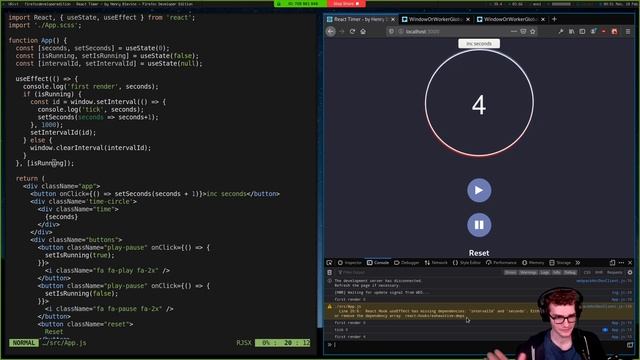Open the Storage devtools tab

pyautogui.click(x=560, y=262)
